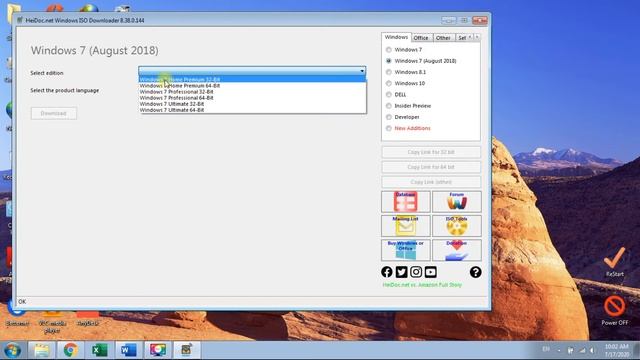Switch to the Windows tab
This screenshot has width=640, height=360.
[396, 37]
